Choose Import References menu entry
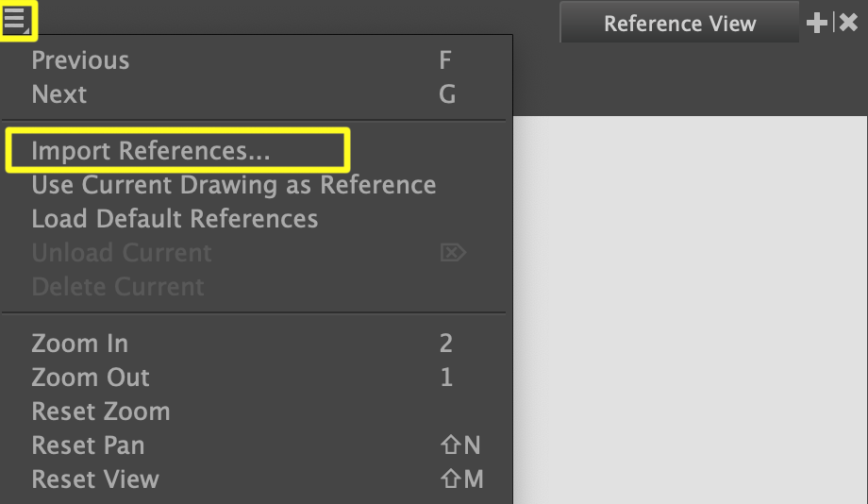Viewport: 868px width, 504px height. [151, 151]
